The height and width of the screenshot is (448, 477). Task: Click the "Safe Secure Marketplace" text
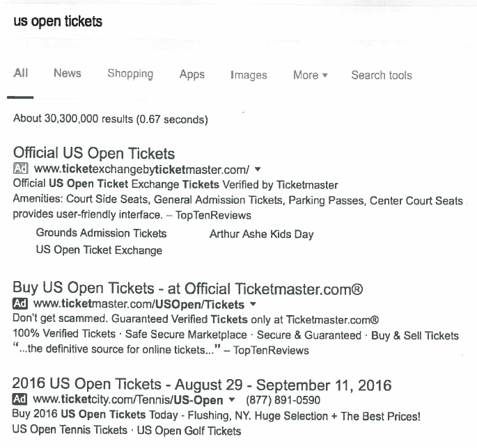tap(186, 335)
